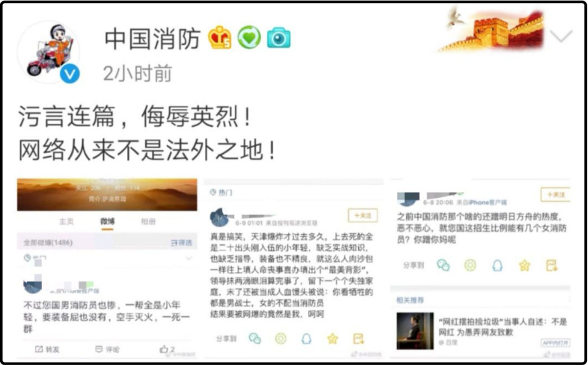The image size is (588, 365).
Task: Switch to the 主页 tab
Action: pyautogui.click(x=66, y=221)
